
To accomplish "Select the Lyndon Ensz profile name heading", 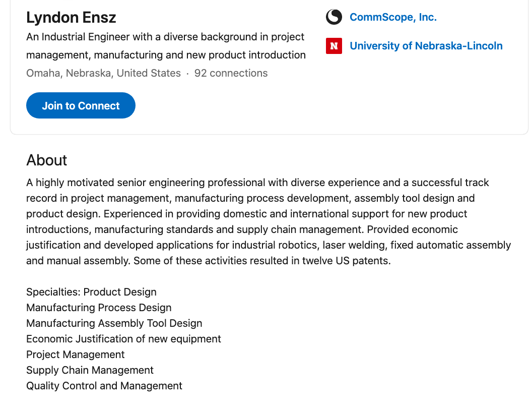I will pyautogui.click(x=71, y=17).
